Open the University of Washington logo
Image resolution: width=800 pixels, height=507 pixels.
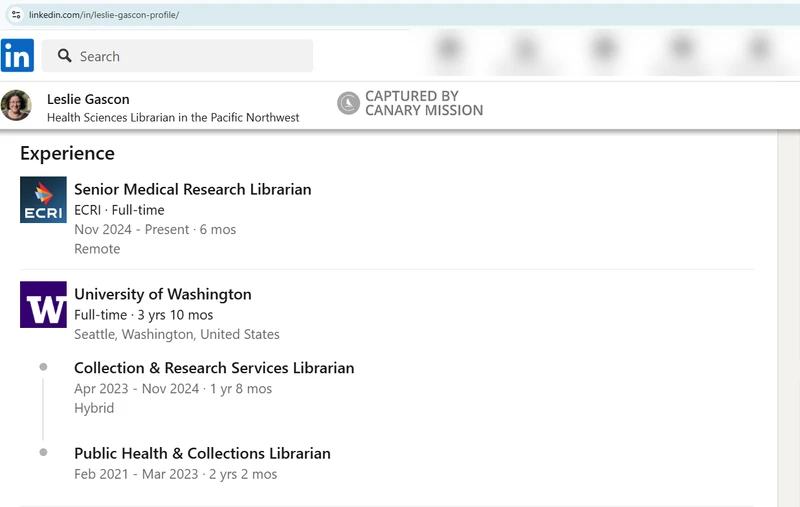tap(43, 305)
